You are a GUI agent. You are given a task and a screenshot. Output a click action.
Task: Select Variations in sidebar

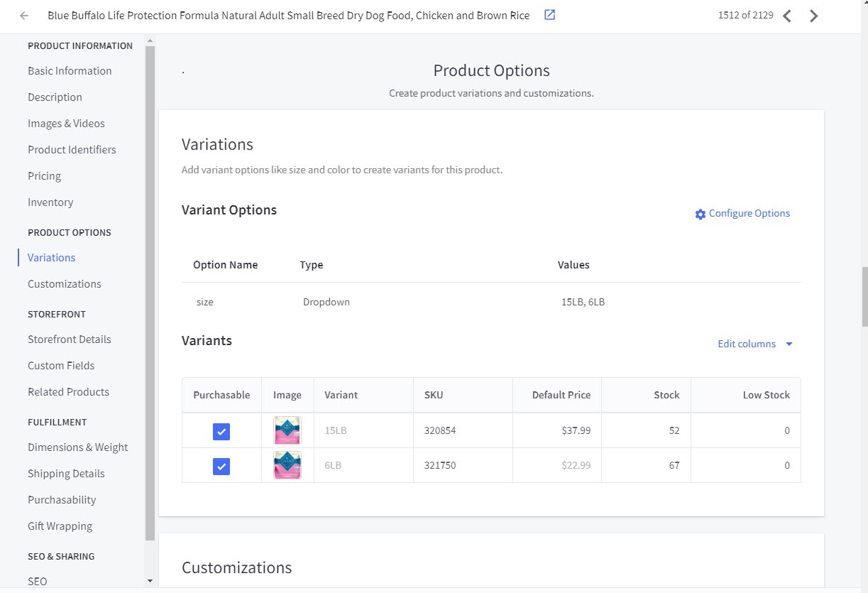tap(51, 258)
